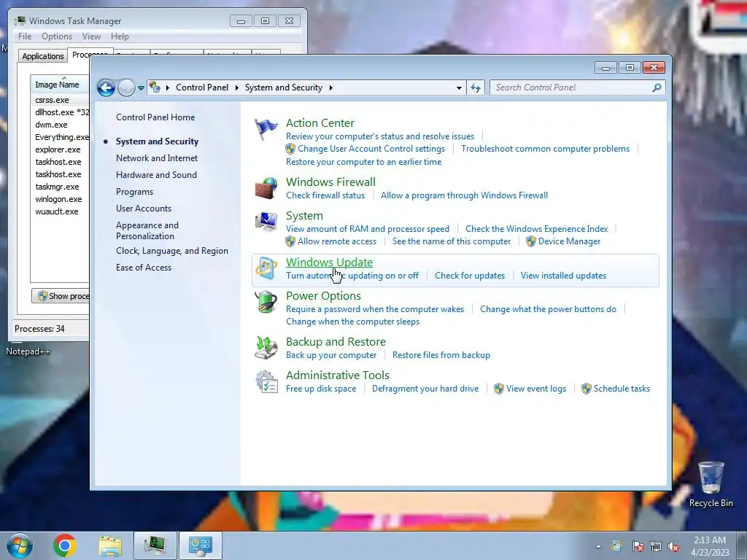
Task: Select Network and Internet category
Action: pos(157,158)
